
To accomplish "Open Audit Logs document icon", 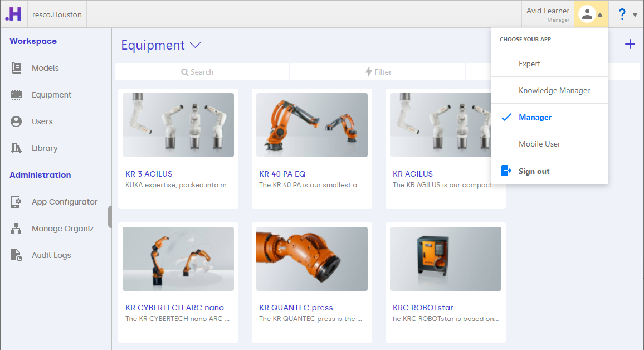I will pos(16,255).
